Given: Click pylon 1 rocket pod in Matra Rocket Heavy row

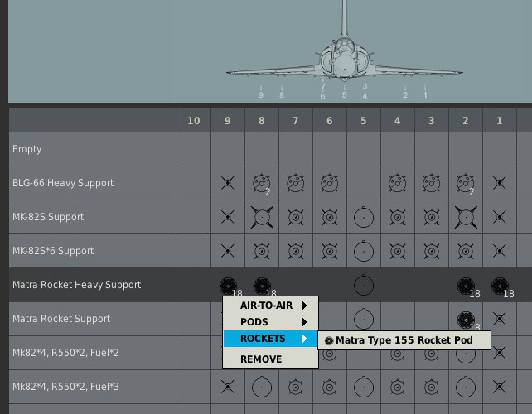Looking at the screenshot, I should [502, 287].
